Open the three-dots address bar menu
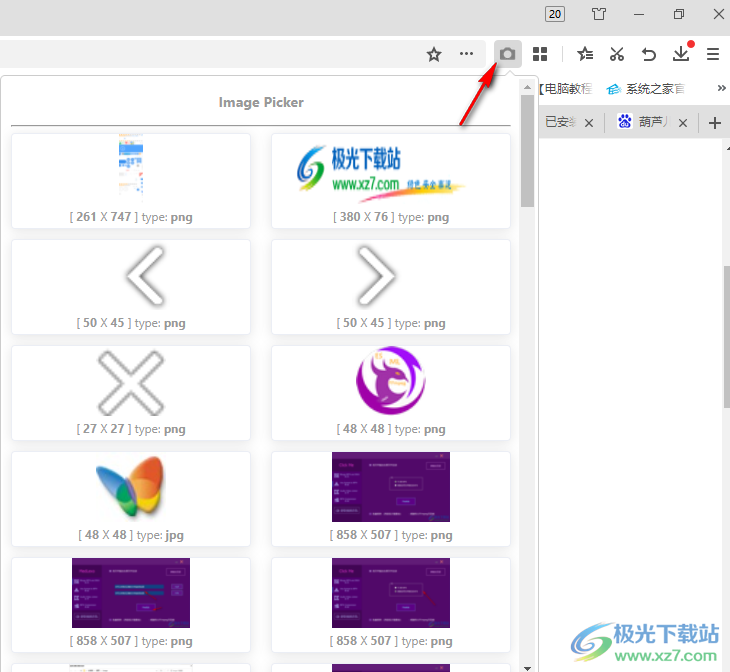The width and height of the screenshot is (730, 672). (x=466, y=54)
